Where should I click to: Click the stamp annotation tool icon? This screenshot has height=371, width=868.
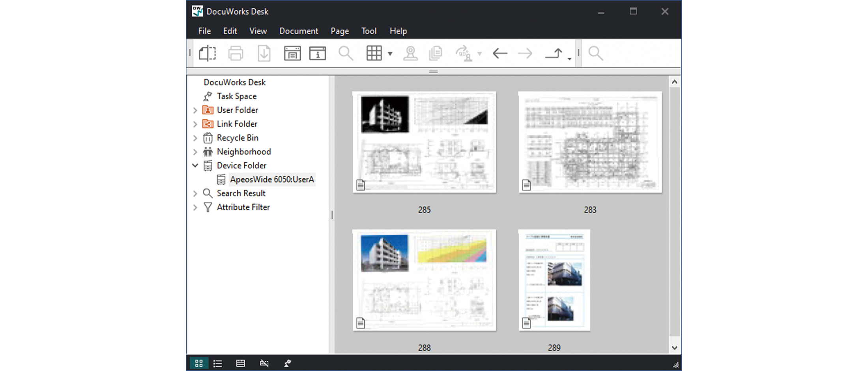click(x=411, y=53)
